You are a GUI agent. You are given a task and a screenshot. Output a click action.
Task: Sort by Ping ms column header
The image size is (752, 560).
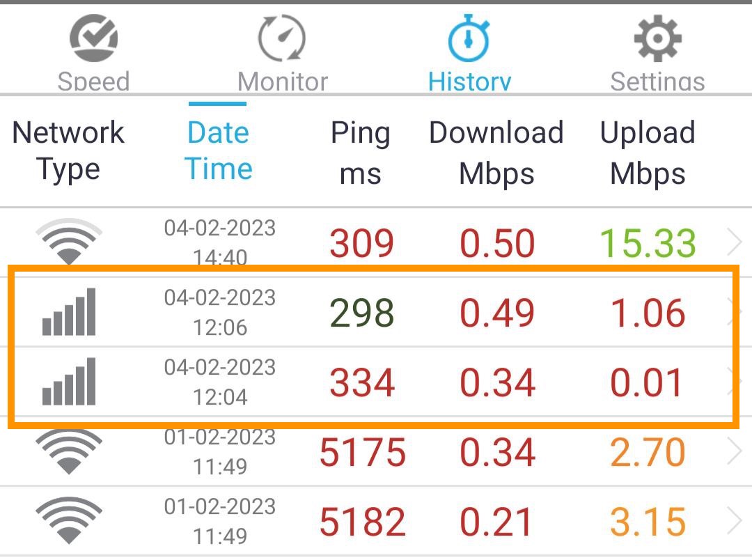[x=361, y=152]
